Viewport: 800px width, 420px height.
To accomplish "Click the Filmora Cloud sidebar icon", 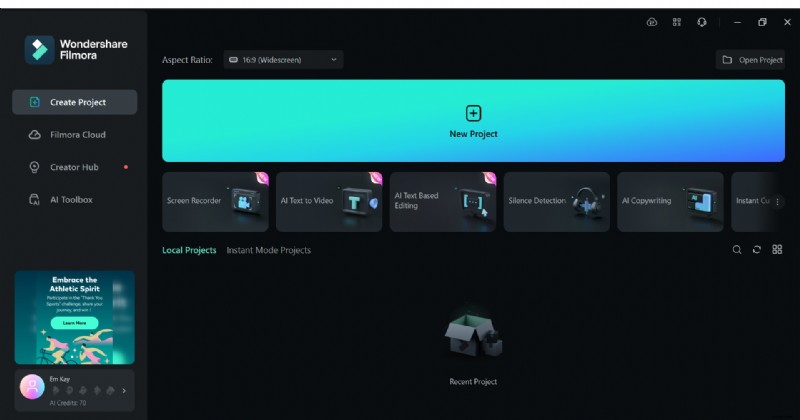I will click(x=34, y=135).
